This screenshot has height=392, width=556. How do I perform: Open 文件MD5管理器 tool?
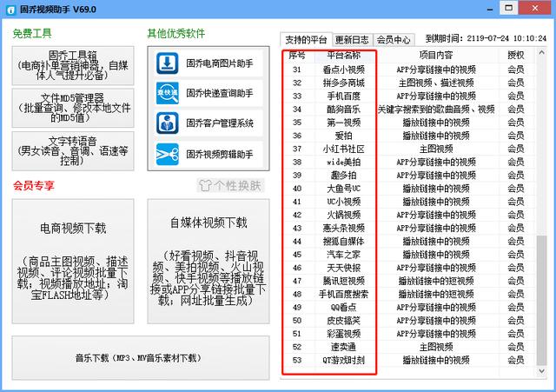(x=73, y=108)
